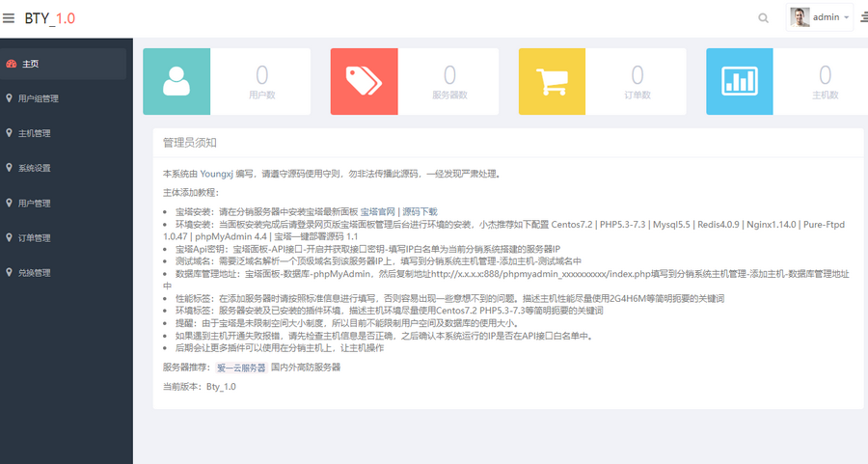Click the 源码下载 link
Screen dimensions: 868x464
pyautogui.click(x=420, y=211)
